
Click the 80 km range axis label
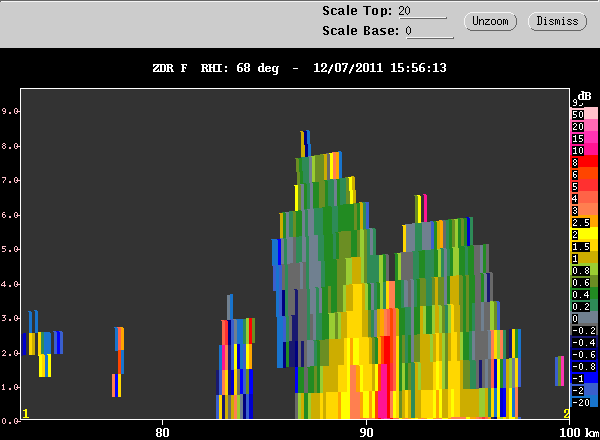tap(162, 433)
